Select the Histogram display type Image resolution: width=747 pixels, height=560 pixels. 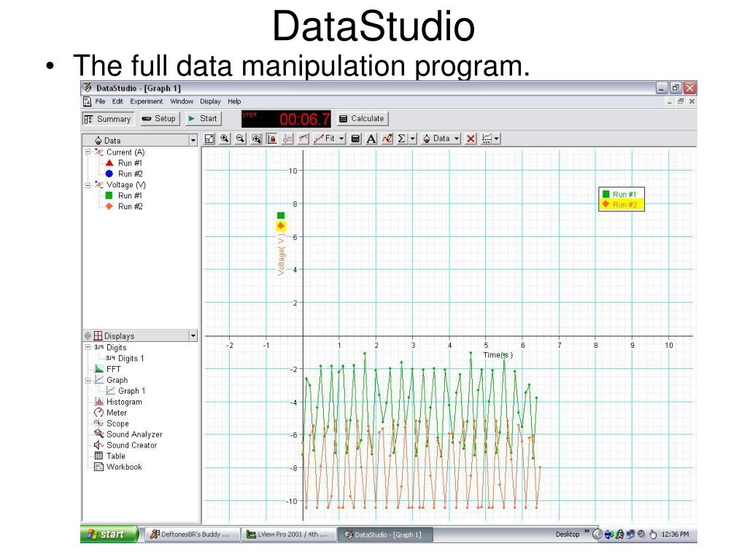(124, 402)
